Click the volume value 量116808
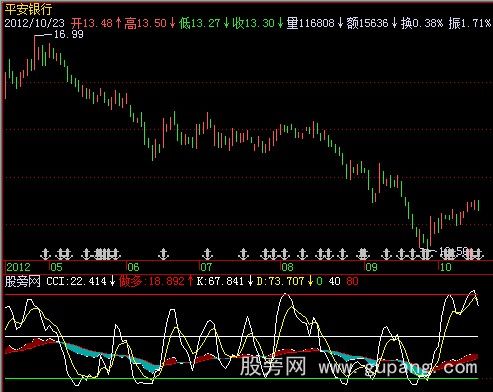493x392 pixels. coord(311,23)
